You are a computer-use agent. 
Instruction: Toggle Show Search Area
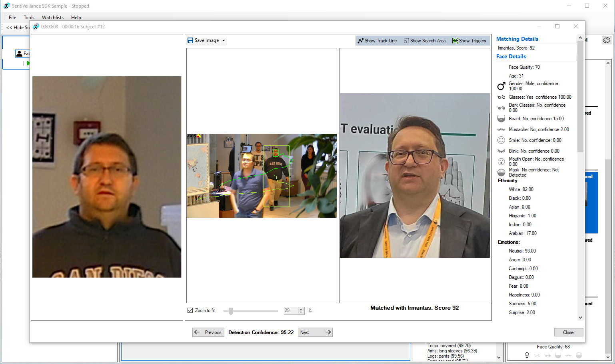pos(424,41)
